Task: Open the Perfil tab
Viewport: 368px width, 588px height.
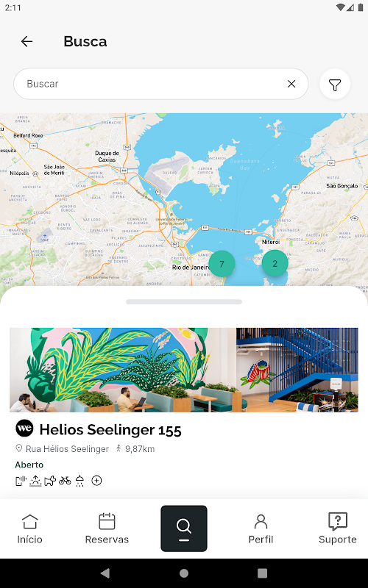Action: [261, 528]
